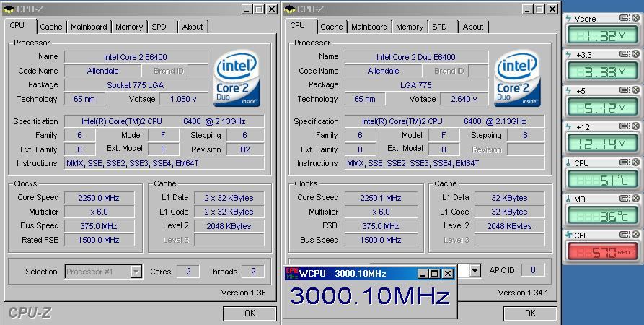
Task: Click Core Speed value '2250.1 MHz'
Action: click(381, 198)
